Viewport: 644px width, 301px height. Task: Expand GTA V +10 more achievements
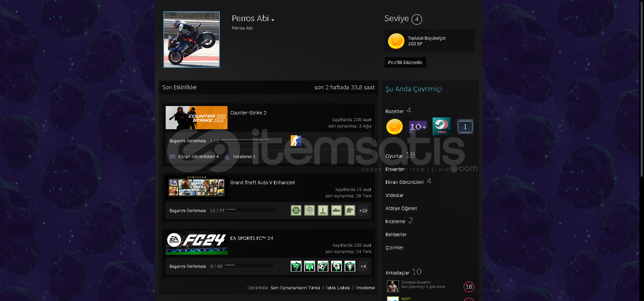pos(363,210)
